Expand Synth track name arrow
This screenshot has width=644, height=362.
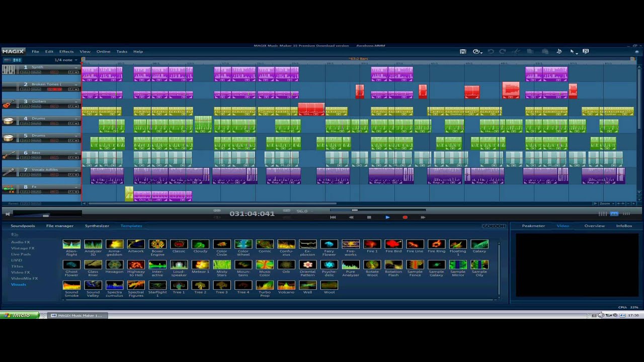pyautogui.click(x=76, y=67)
